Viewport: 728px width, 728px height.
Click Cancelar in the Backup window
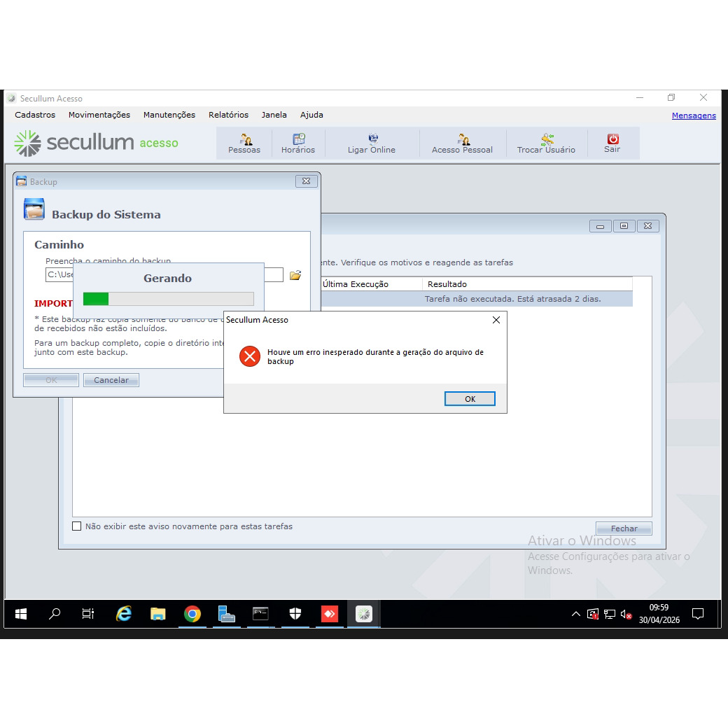click(111, 380)
